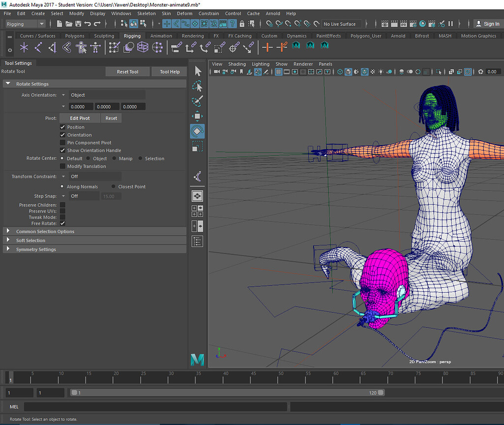This screenshot has height=425, width=504.
Task: Select the Joint tool from the Rigging shelf
Action: (24, 47)
